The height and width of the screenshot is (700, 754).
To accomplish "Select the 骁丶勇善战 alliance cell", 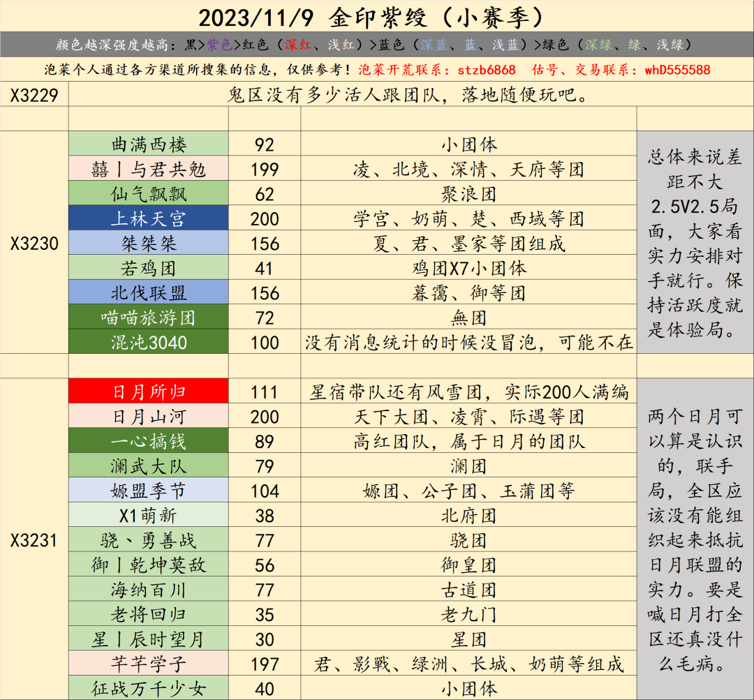I will coord(149,540).
